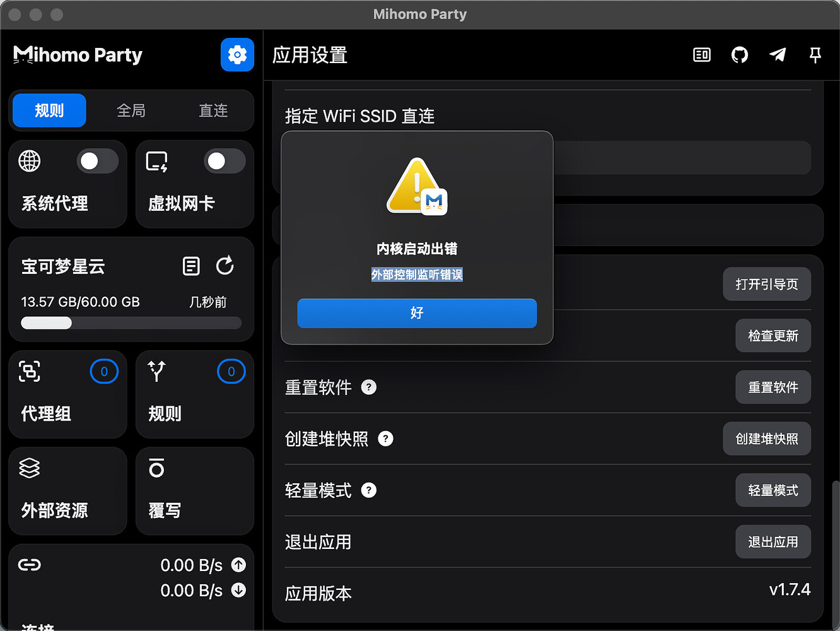View 宝可梦星云 profile file document icon
Viewport: 840px width, 631px height.
191,266
